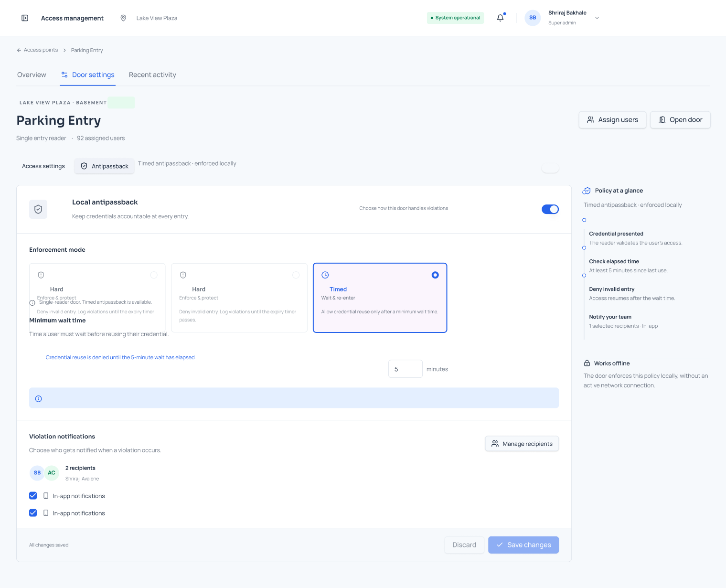Click the Assign users button
The image size is (726, 588).
[612, 120]
